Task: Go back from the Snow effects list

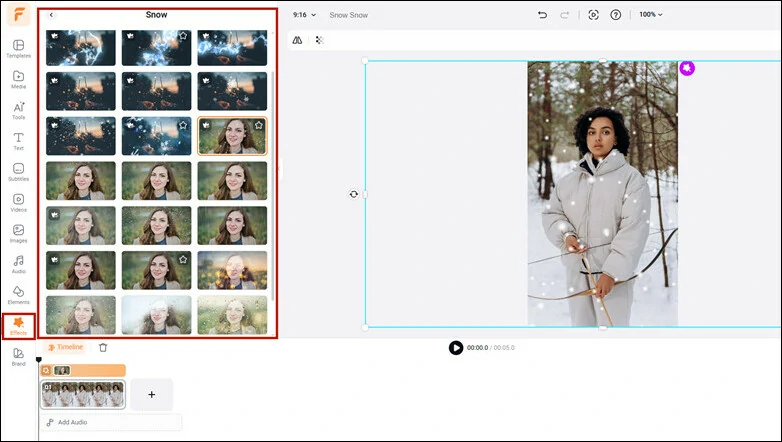Action: pos(51,15)
